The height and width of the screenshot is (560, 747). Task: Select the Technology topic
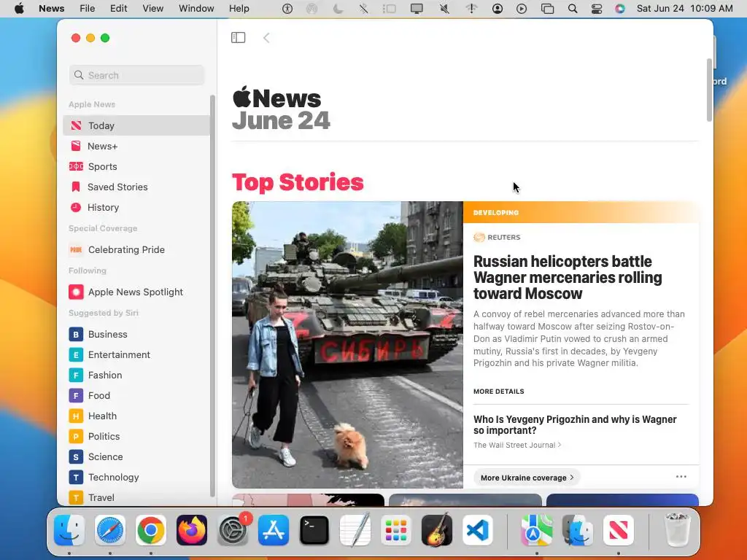(x=136, y=478)
